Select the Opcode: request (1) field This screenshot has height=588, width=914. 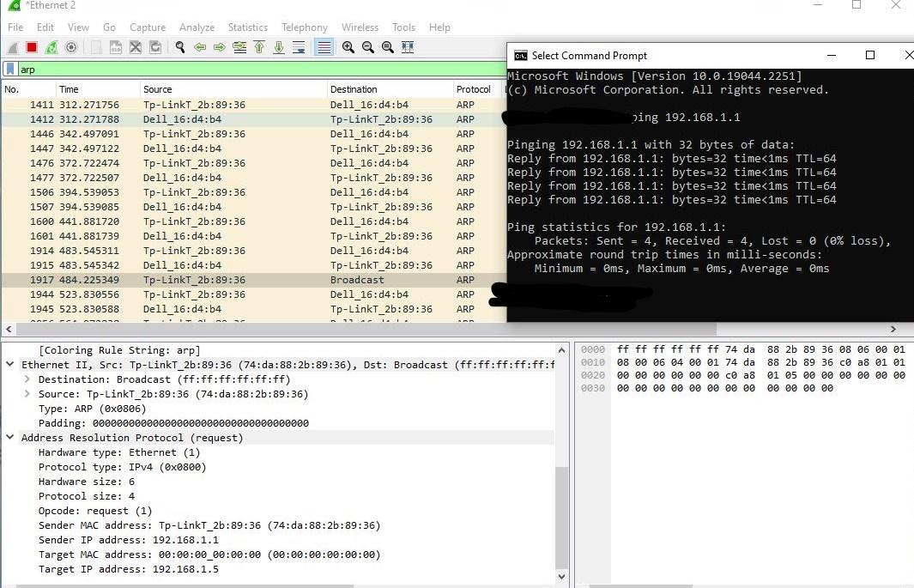coord(95,511)
